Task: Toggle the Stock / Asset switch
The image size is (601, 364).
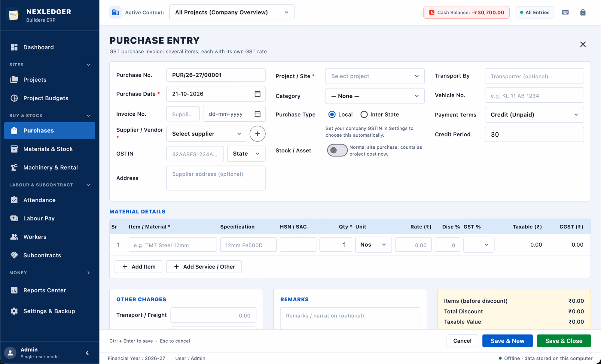Action: click(x=337, y=150)
